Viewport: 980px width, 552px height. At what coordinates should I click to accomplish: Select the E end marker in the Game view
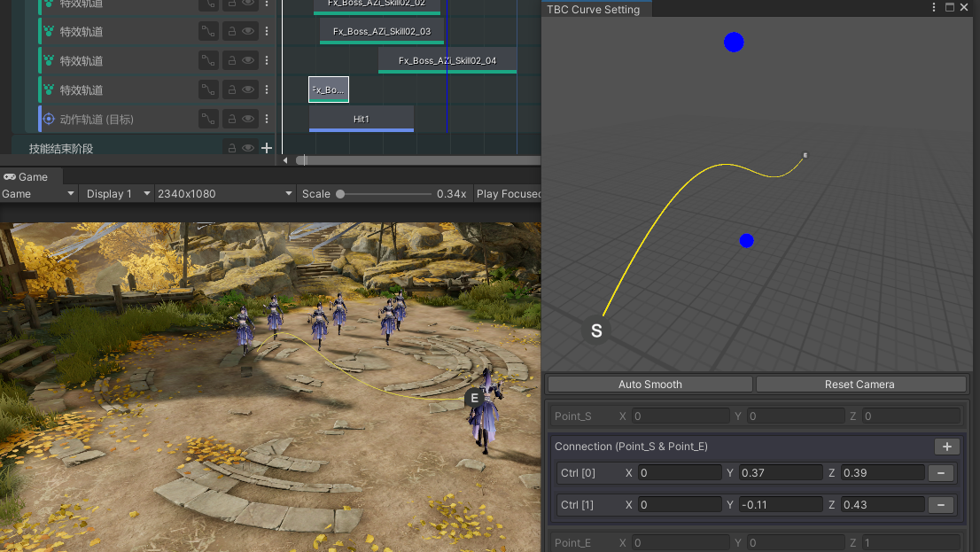[474, 398]
